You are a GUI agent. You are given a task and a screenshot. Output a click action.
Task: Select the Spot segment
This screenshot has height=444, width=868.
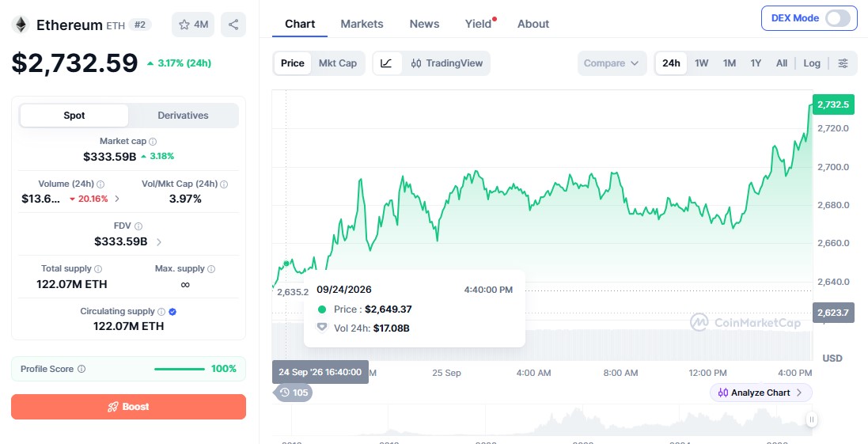[74, 116]
